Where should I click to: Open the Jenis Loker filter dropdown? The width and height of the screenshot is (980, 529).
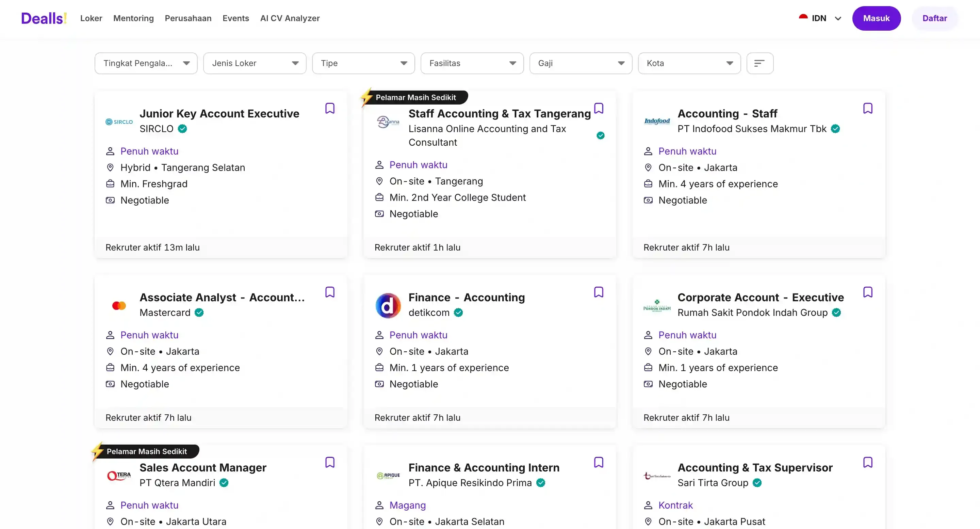[255, 63]
